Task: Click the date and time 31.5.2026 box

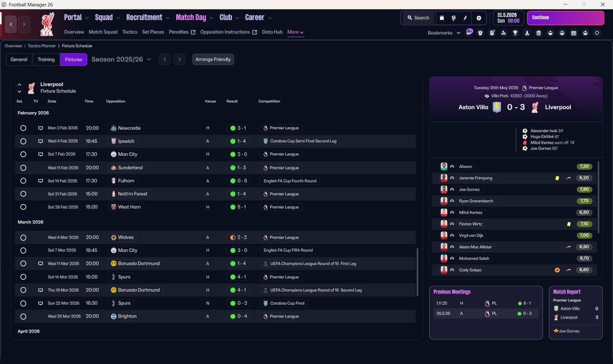Action: pyautogui.click(x=508, y=18)
